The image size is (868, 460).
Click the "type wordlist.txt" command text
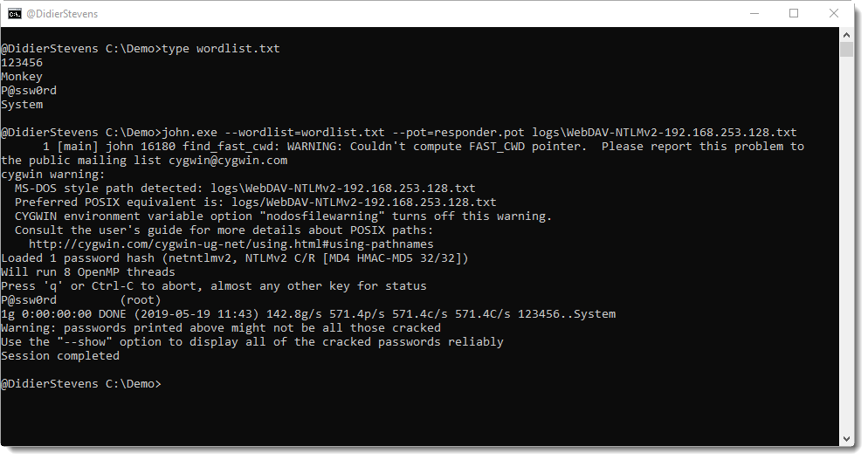pyautogui.click(x=223, y=49)
